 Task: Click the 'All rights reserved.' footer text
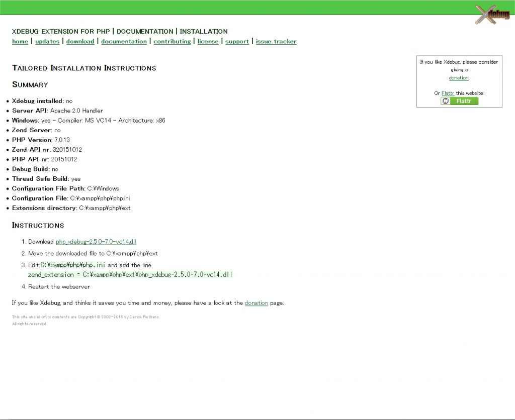[x=30, y=324]
